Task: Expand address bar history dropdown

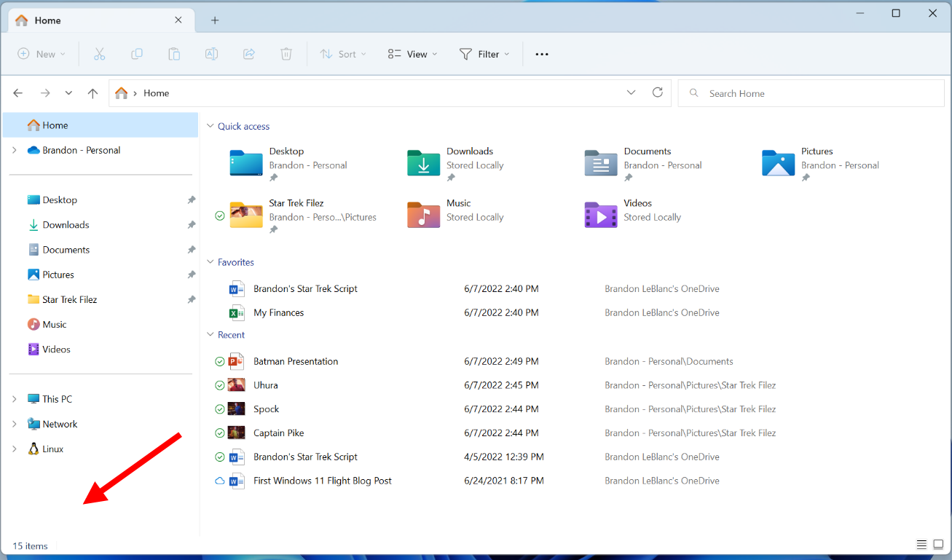Action: click(x=631, y=92)
